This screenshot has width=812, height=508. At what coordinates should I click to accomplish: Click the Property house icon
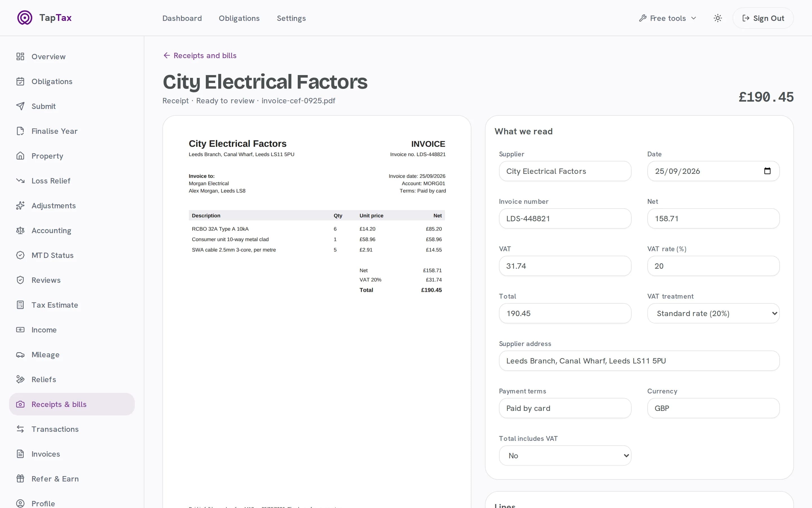[x=21, y=156]
